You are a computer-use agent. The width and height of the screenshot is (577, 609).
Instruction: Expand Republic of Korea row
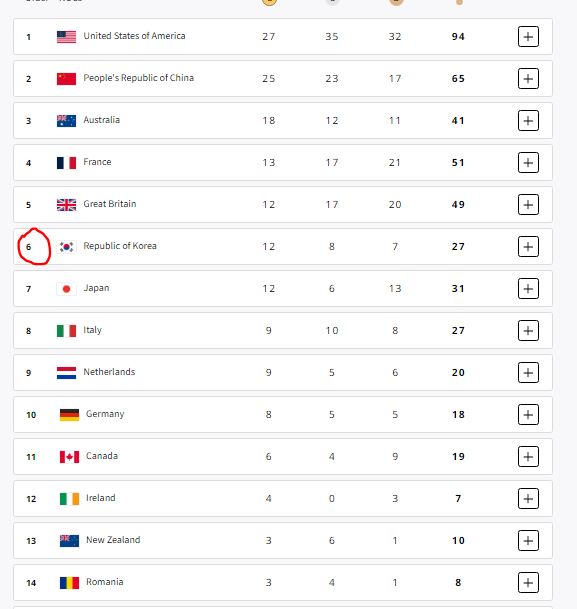528,246
